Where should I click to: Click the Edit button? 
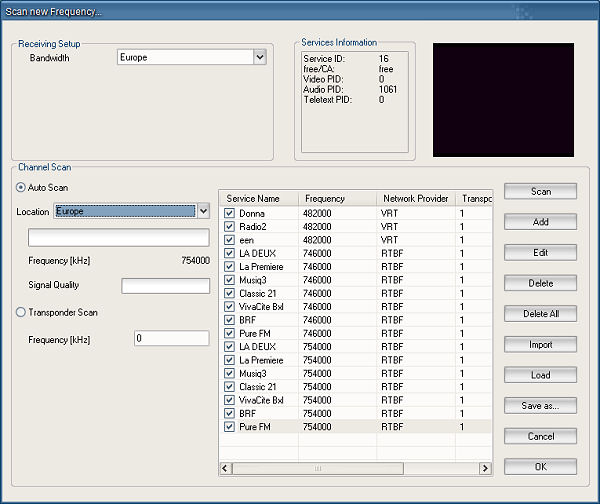pos(540,253)
